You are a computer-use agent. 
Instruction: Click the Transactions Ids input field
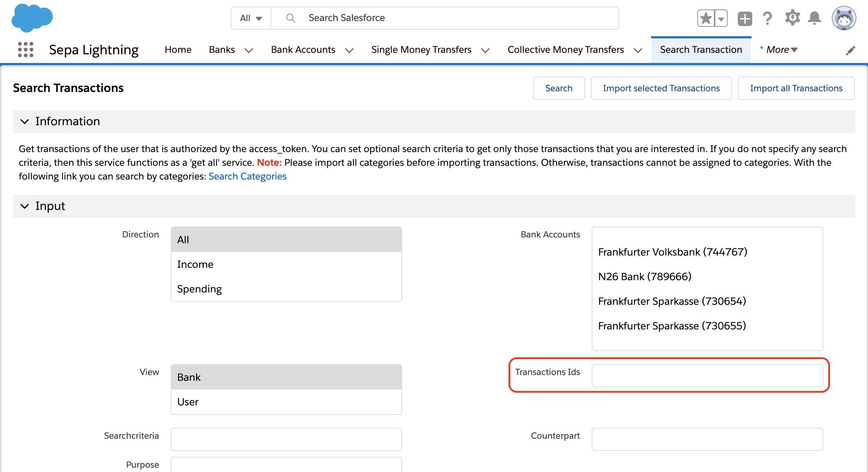coord(707,376)
